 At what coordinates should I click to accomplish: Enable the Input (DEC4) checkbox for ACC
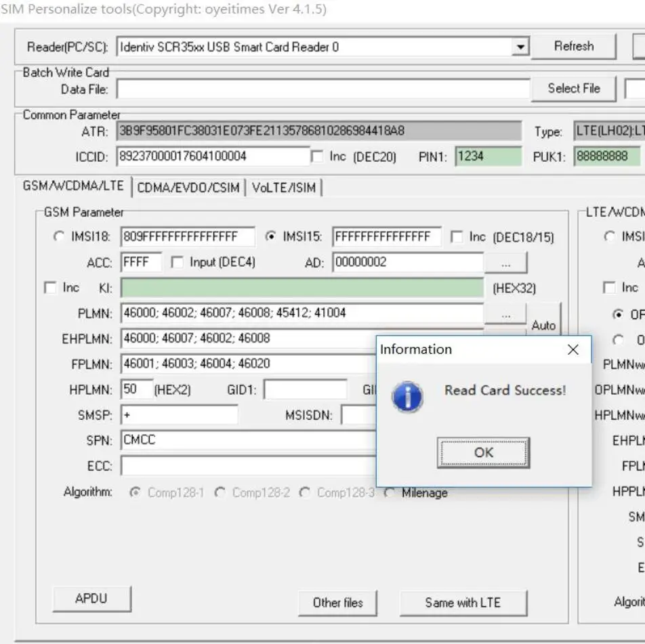[178, 262]
